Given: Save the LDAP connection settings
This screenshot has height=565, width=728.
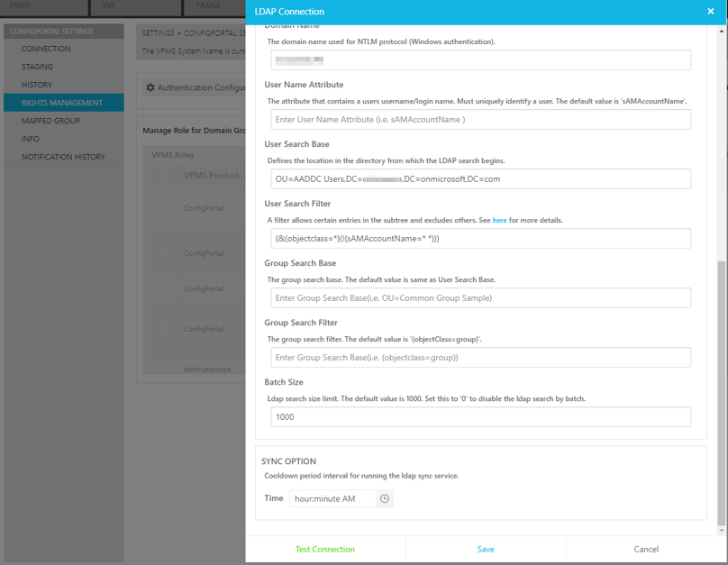Looking at the screenshot, I should (486, 549).
